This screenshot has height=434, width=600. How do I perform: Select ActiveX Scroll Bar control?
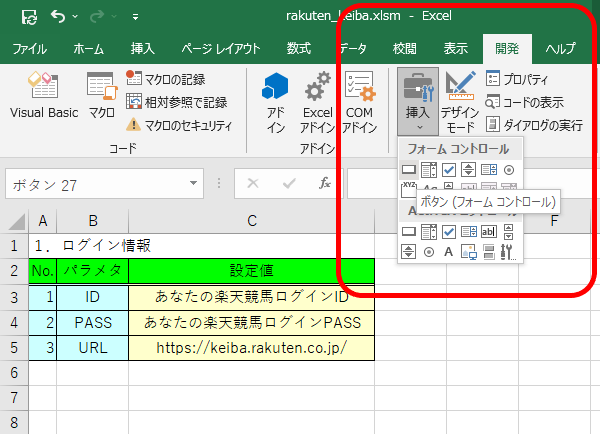point(509,232)
